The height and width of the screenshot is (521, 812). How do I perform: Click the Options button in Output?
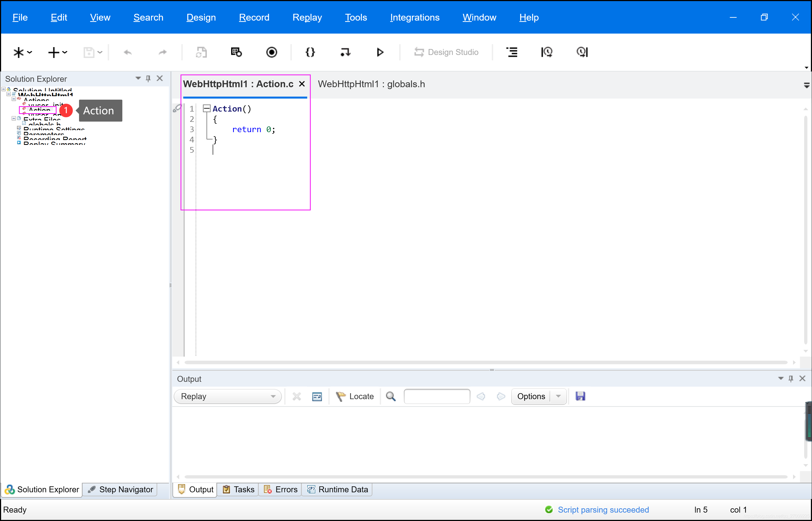pyautogui.click(x=531, y=397)
